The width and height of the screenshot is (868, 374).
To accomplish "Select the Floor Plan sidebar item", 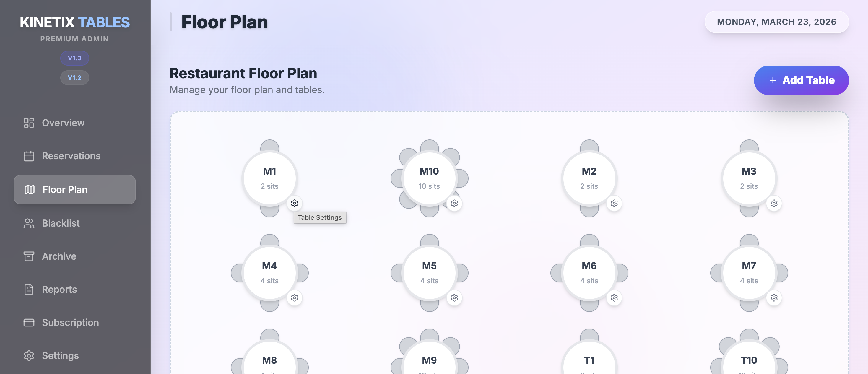I will [74, 190].
